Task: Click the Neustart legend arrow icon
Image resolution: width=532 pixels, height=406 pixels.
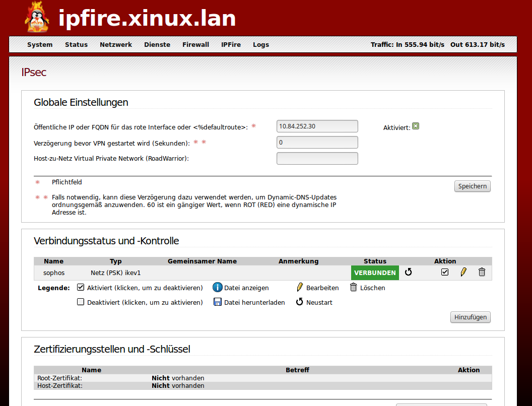Action: (x=300, y=302)
